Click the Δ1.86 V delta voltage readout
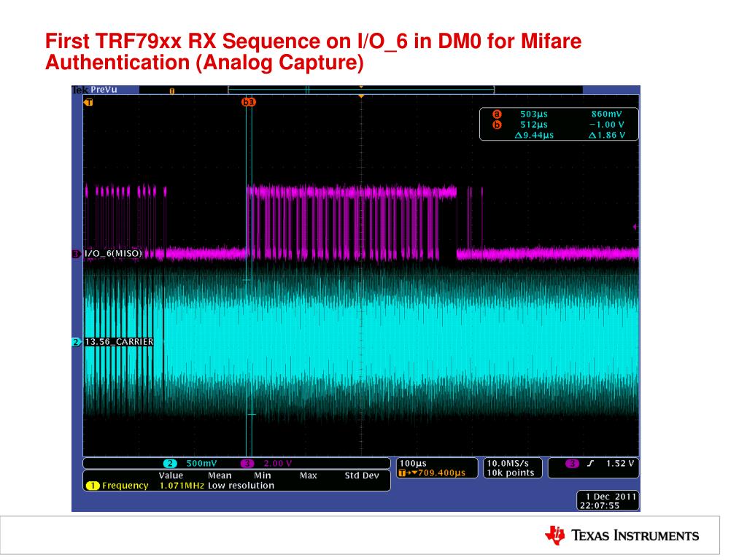Image resolution: width=747 pixels, height=560 pixels. [x=606, y=135]
